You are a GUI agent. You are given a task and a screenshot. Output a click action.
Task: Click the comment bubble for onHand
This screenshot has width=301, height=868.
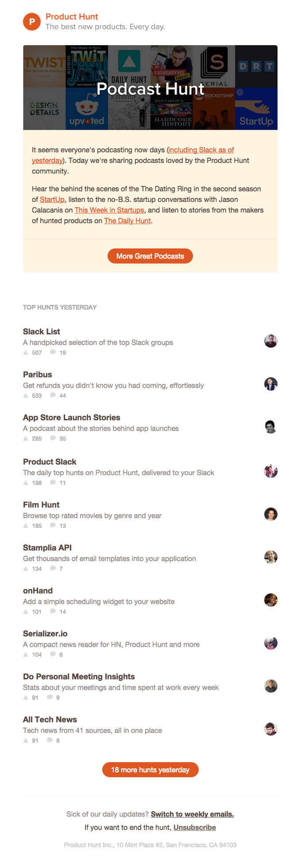click(x=53, y=612)
